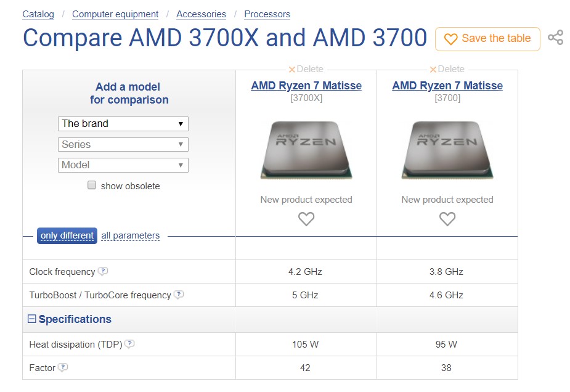Open The brand dropdown
570x392 pixels.
[x=123, y=124]
